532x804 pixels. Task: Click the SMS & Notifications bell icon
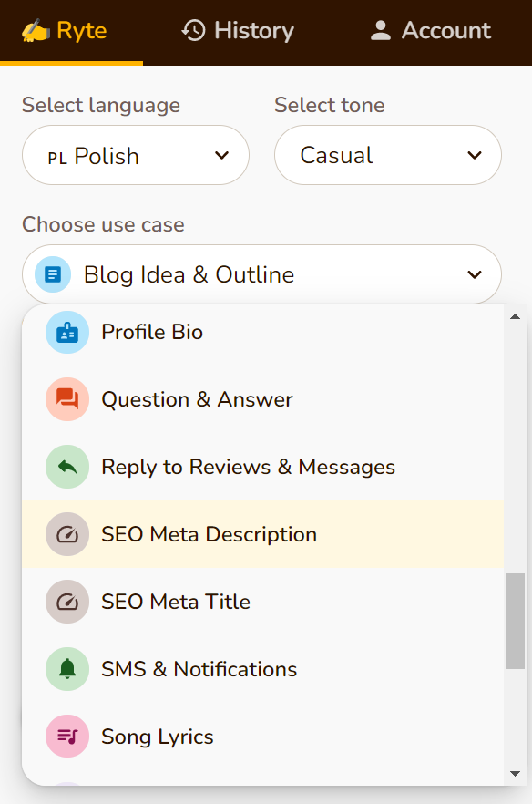coord(67,669)
